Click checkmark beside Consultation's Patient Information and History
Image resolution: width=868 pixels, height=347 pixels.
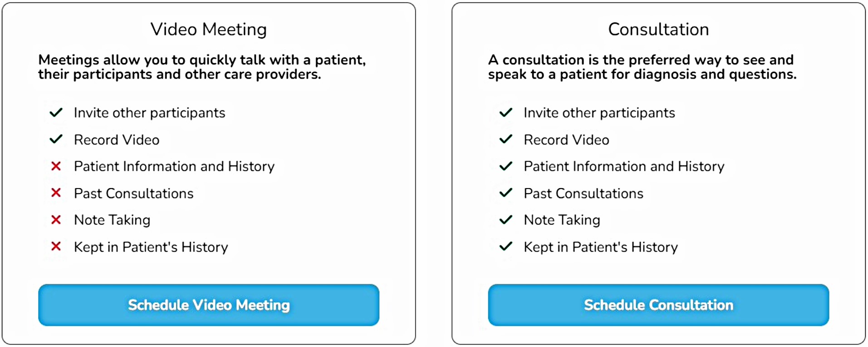[505, 166]
